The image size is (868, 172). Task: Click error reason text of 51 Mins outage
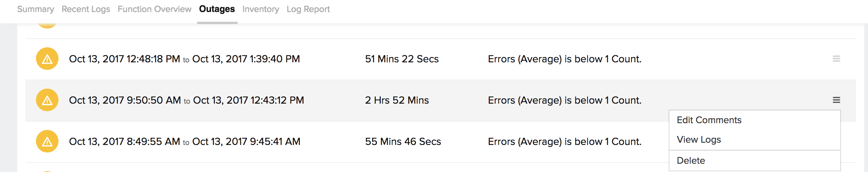coord(564,59)
